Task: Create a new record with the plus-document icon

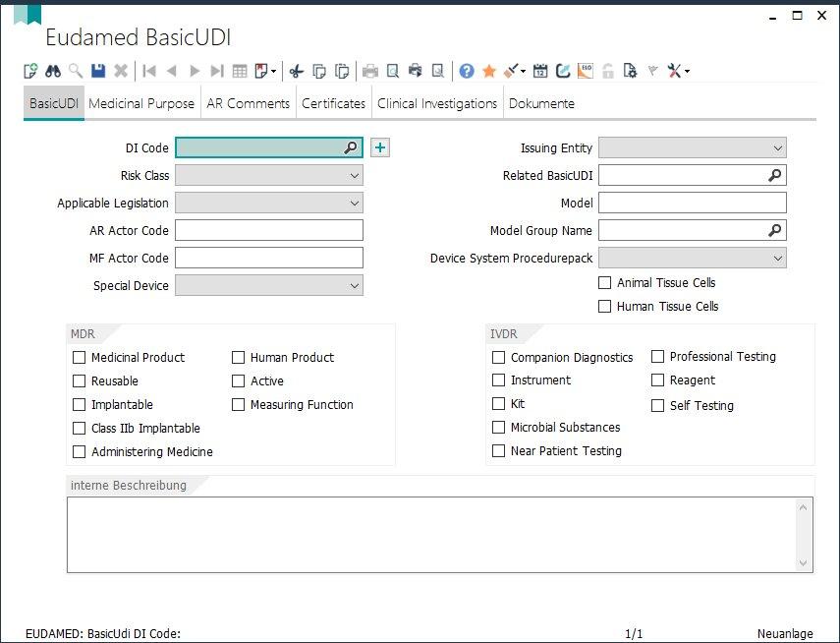Action: 30,71
